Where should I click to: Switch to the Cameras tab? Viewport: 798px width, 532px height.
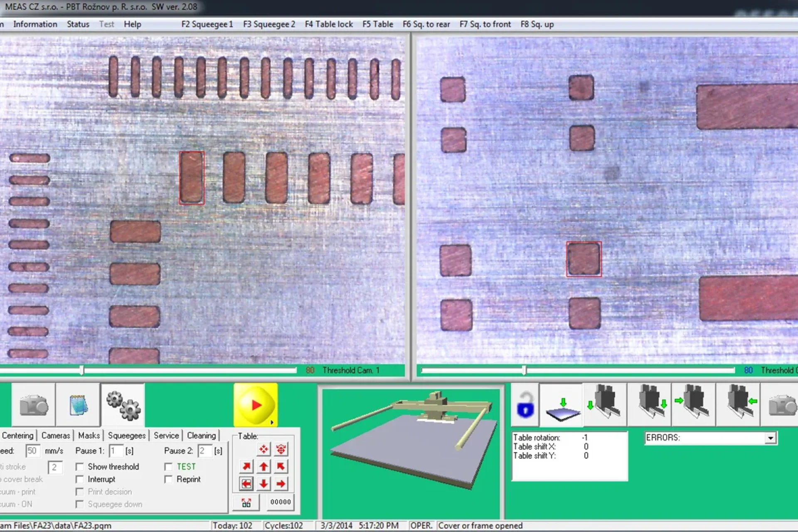(x=56, y=436)
